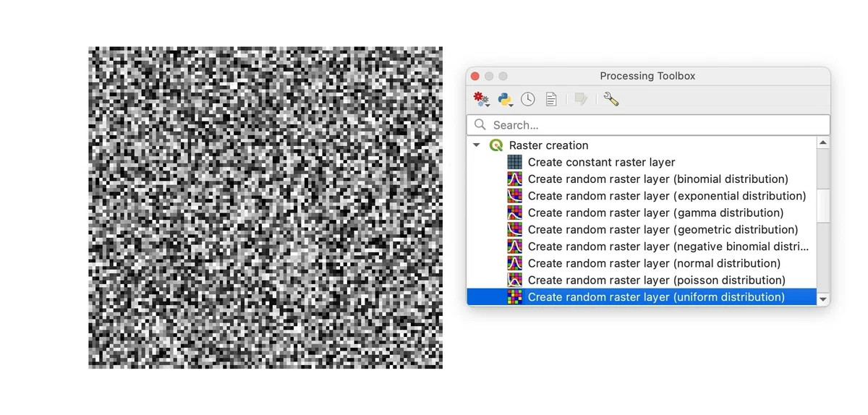Click the random grayscale raster image
The height and width of the screenshot is (415, 868).
click(x=265, y=208)
